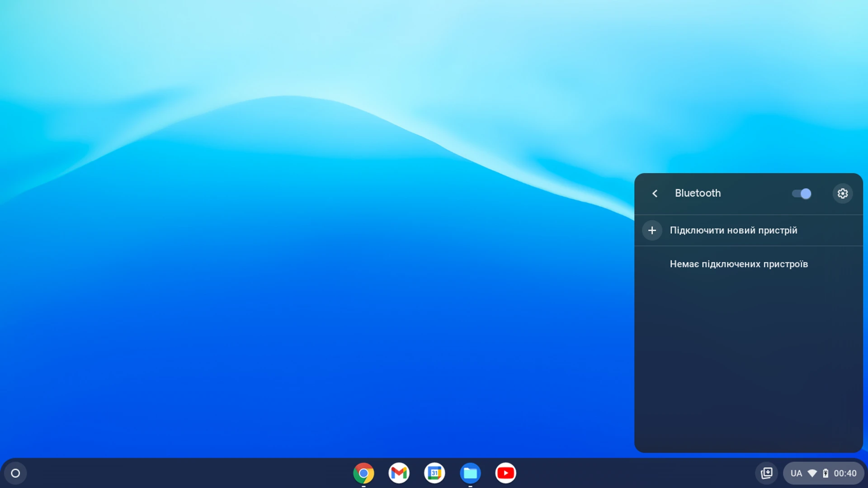Open the app Launcher
This screenshot has width=868, height=488.
click(16, 473)
